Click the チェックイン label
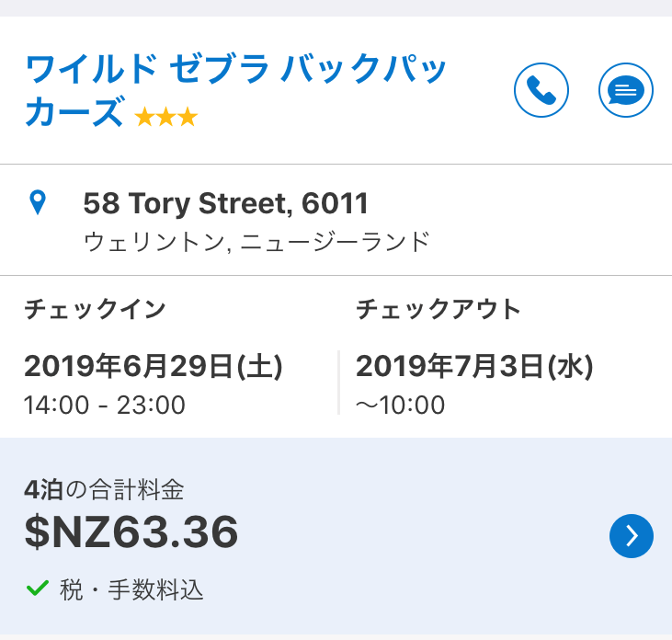This screenshot has width=672, height=640. pos(95,309)
